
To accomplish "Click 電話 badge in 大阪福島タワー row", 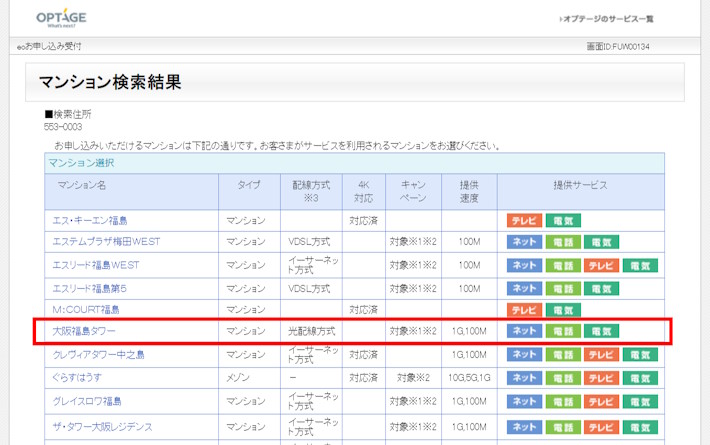I will click(x=563, y=331).
